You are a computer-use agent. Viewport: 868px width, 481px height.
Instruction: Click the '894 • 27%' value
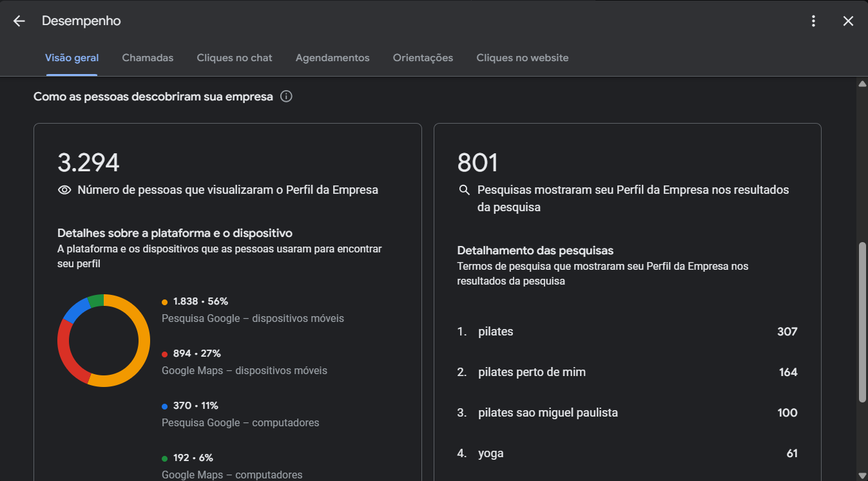click(197, 354)
